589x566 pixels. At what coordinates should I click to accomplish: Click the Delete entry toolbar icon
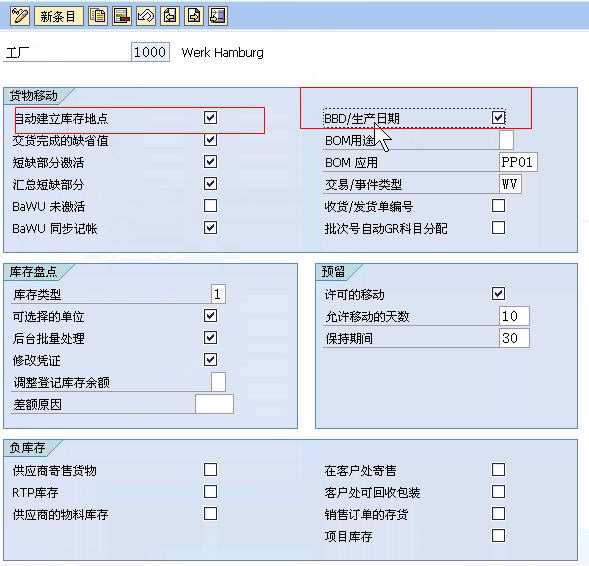click(122, 17)
